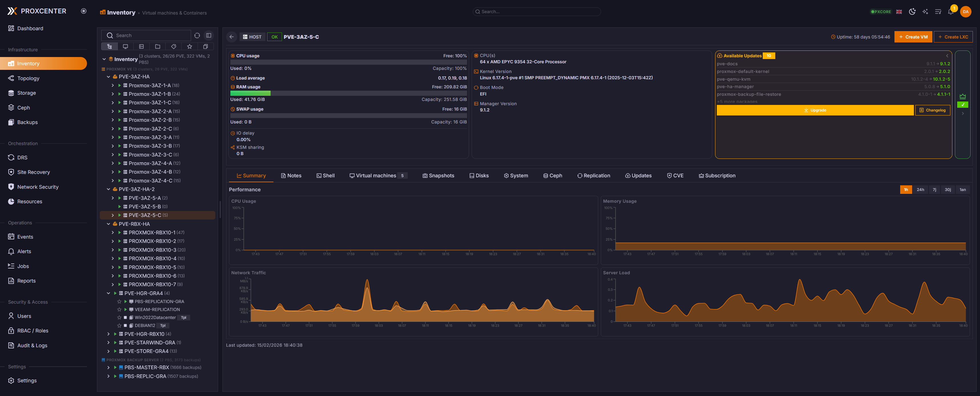
Task: Open notifications from the bell icon
Action: point(950,12)
